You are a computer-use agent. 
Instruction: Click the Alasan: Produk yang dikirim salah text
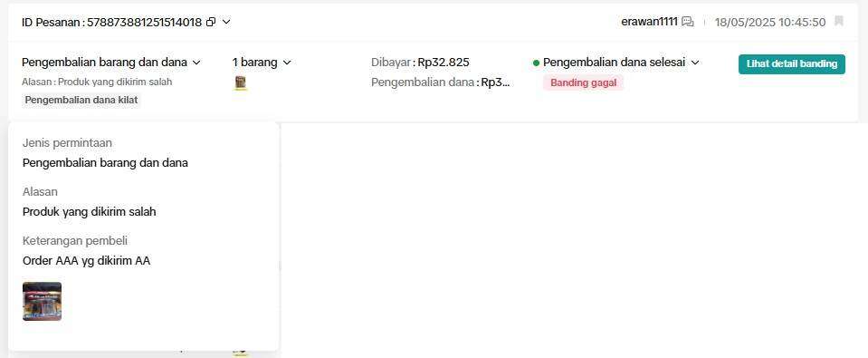[97, 82]
